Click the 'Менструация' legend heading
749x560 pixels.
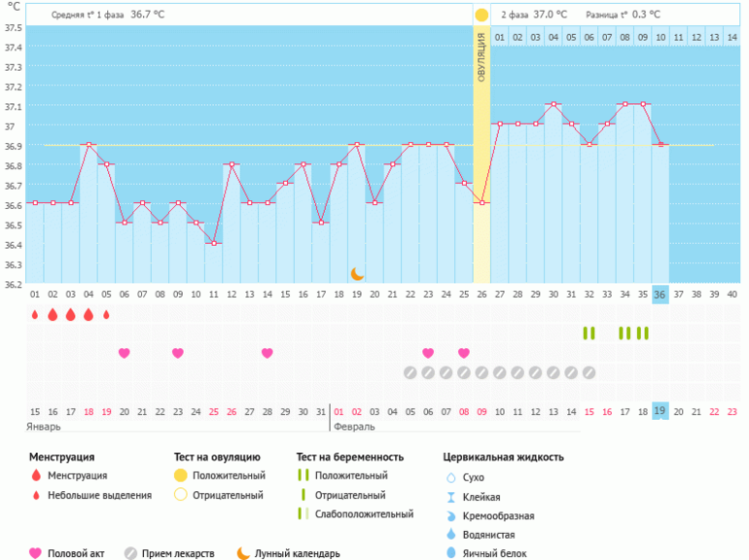point(61,457)
